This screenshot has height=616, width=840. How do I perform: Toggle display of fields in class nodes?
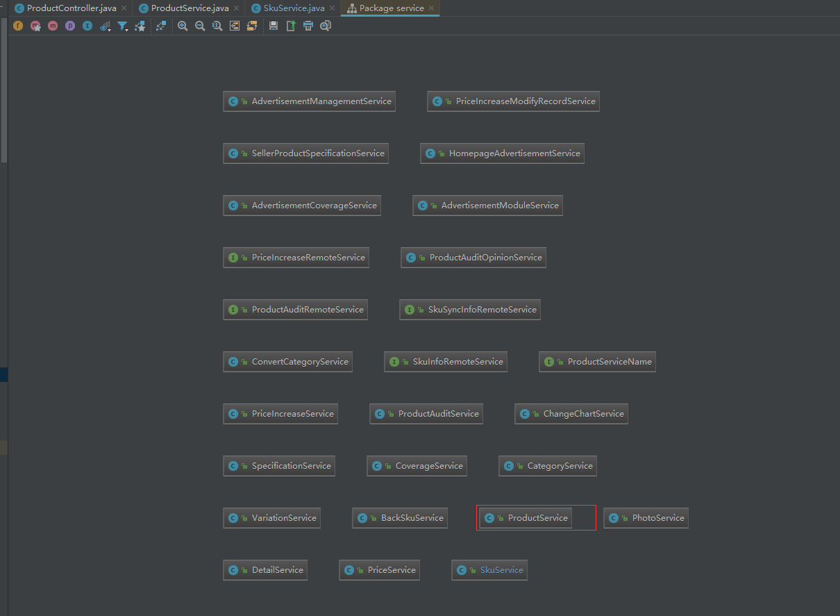pos(17,26)
